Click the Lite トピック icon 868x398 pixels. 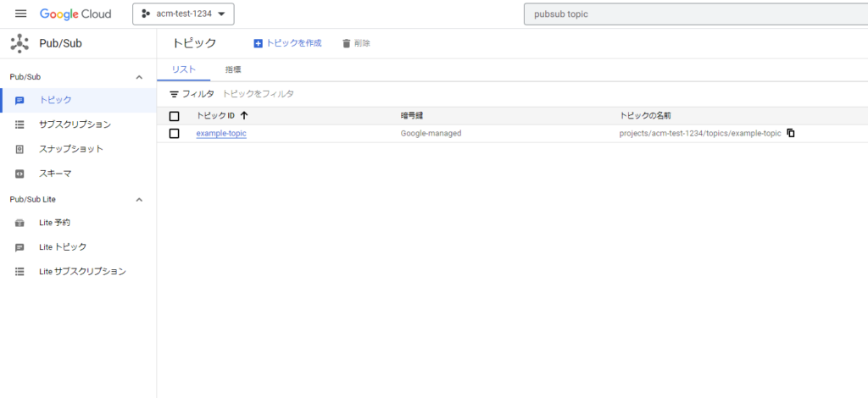click(19, 247)
